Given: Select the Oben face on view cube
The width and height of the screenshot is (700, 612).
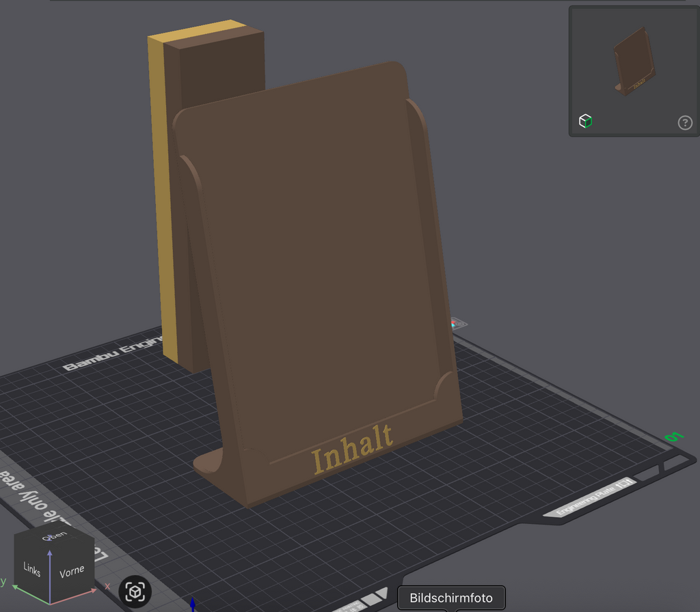Looking at the screenshot, I should (x=55, y=535).
